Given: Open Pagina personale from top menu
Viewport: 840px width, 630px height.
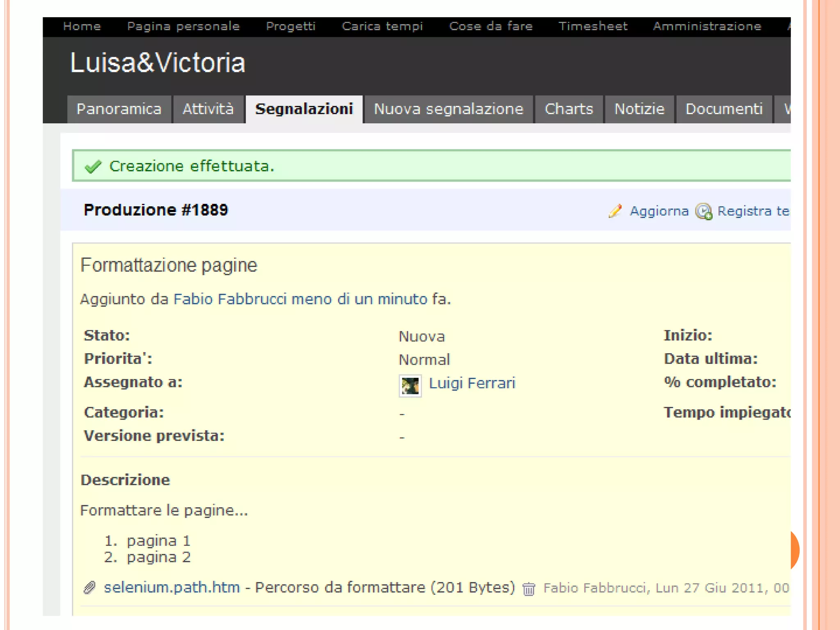Looking at the screenshot, I should (x=183, y=26).
